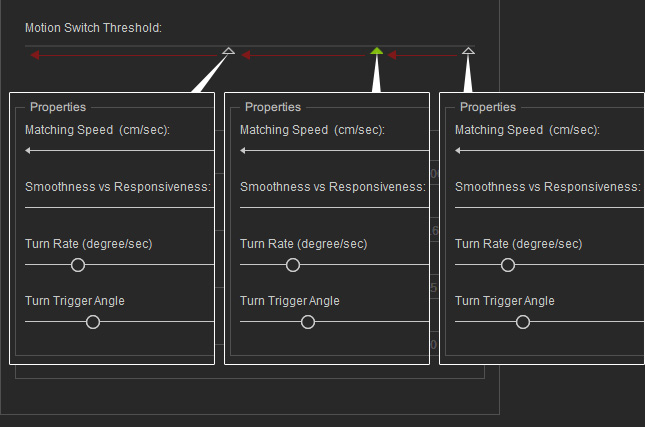Image resolution: width=645 pixels, height=427 pixels.
Task: Click the Motion Switch Threshold label
Action: [93, 27]
